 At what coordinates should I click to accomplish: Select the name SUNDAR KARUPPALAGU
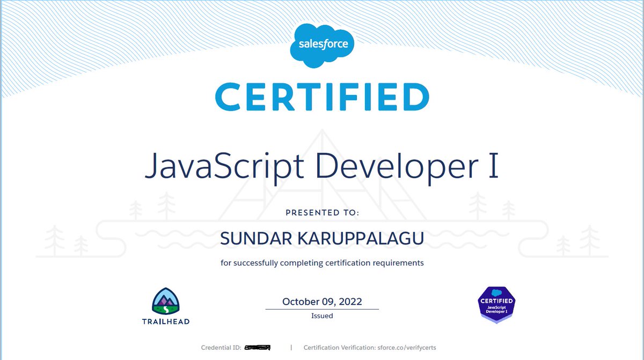click(322, 239)
